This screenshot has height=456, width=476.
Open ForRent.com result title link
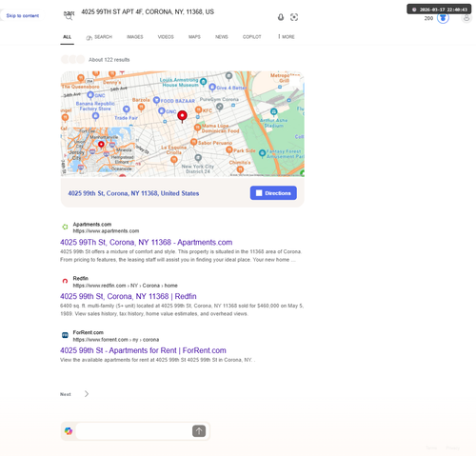(x=143, y=350)
